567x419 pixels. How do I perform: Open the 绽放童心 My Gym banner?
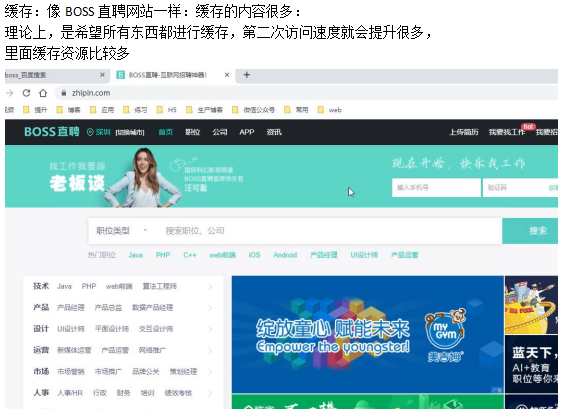[x=368, y=334]
